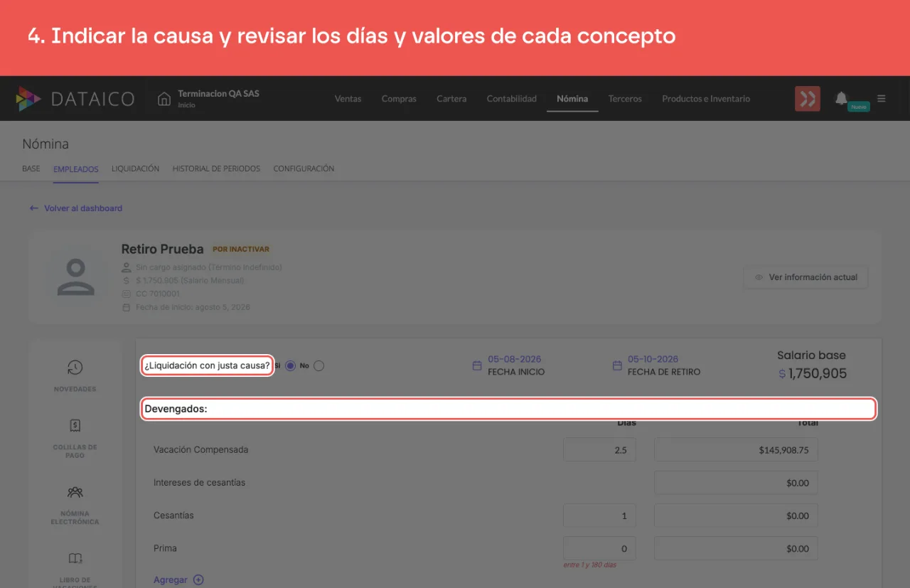Click the red double-arrow icon in top bar
910x588 pixels.
(808, 99)
